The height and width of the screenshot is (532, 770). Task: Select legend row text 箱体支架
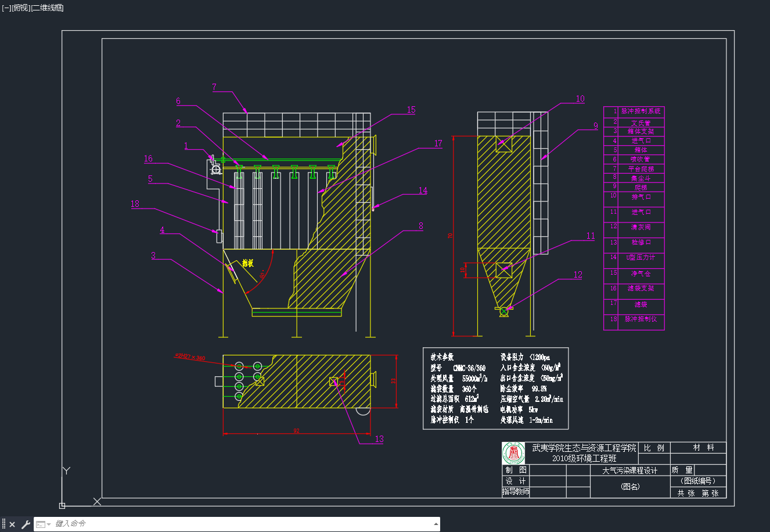pyautogui.click(x=641, y=132)
